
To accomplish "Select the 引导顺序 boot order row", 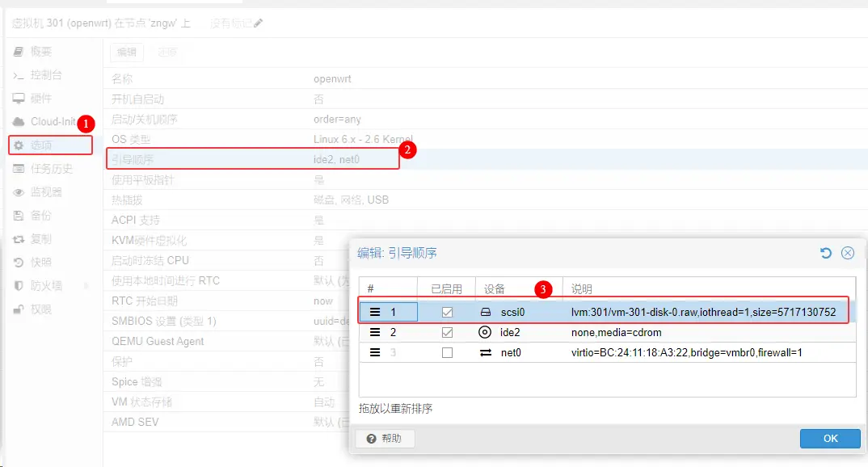I will [x=253, y=159].
